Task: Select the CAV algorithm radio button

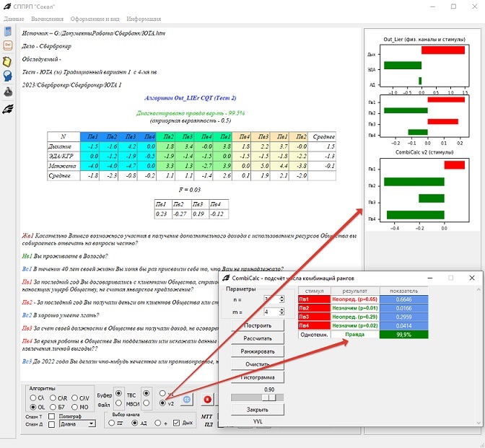Action: pyautogui.click(x=74, y=398)
